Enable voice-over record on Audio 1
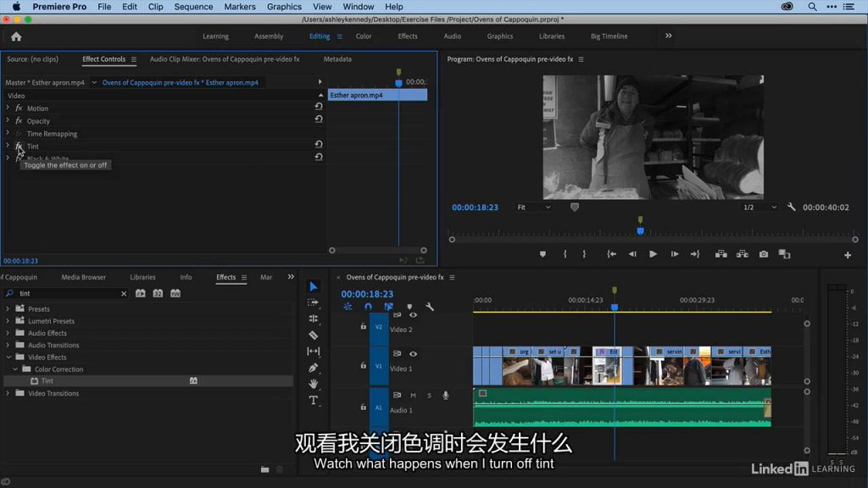The width and height of the screenshot is (868, 488). 446,396
